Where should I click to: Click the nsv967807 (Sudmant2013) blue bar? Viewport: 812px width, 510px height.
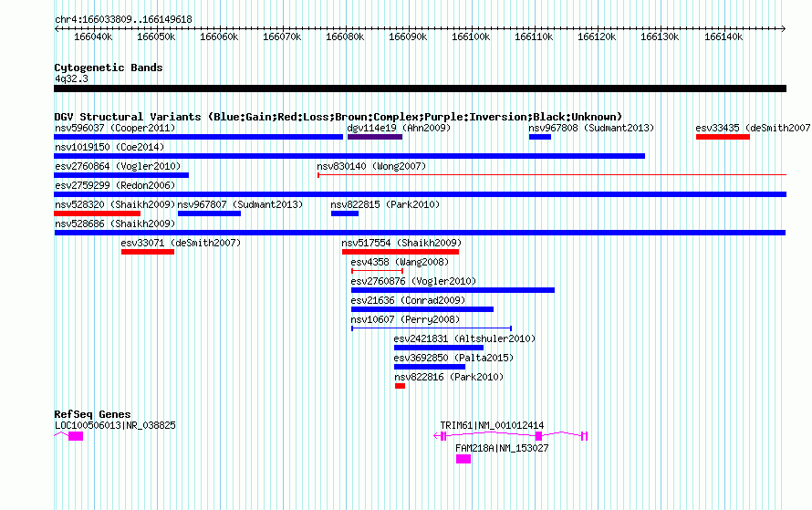click(x=209, y=213)
